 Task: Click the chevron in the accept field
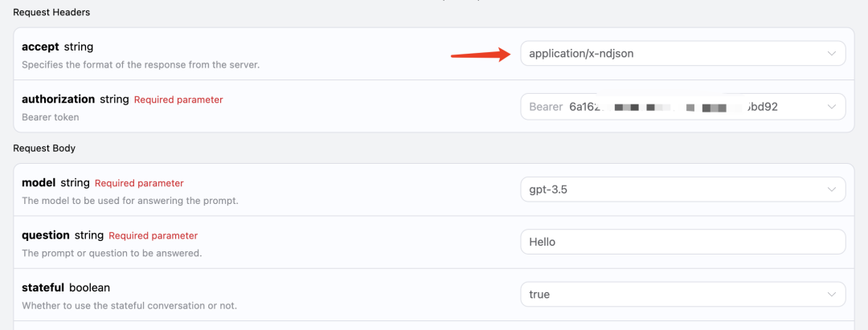(x=831, y=54)
